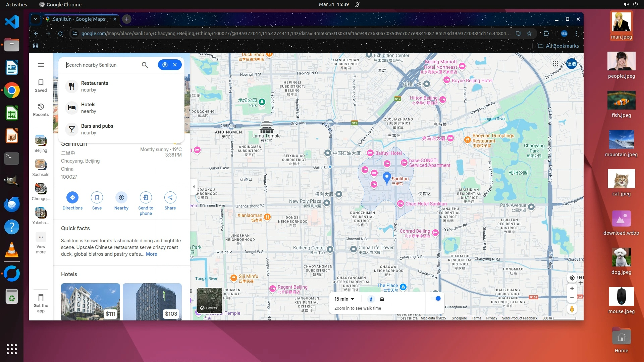The width and height of the screenshot is (644, 362).
Task: Open Saved places in sidebar
Action: [41, 85]
